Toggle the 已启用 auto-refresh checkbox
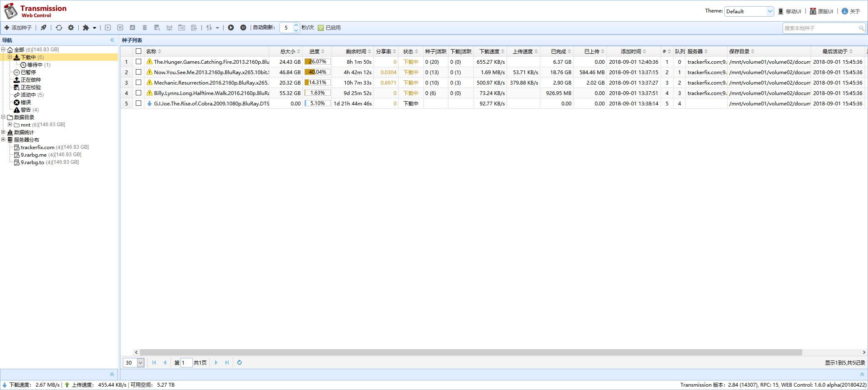Viewport: 868px width, 390px height. 321,28
